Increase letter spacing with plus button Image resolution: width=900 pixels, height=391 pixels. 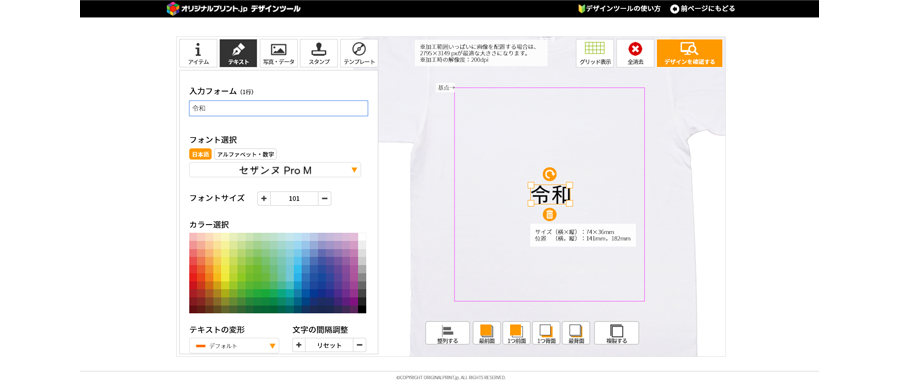(299, 345)
